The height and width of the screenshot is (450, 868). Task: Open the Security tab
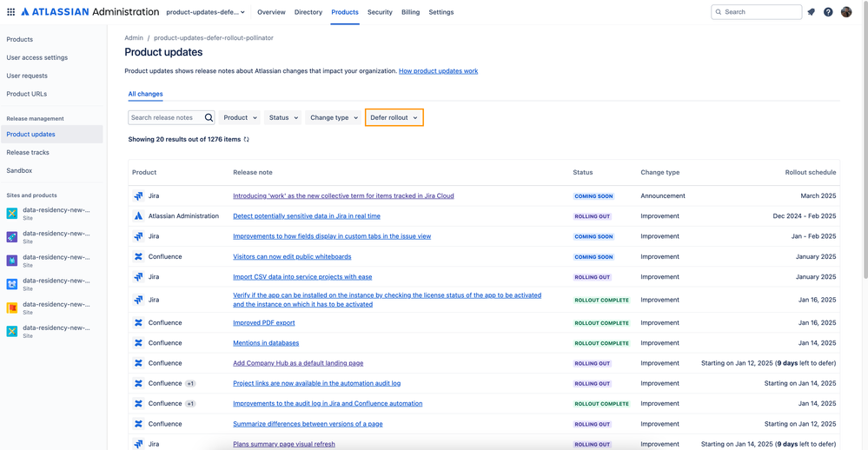click(380, 11)
